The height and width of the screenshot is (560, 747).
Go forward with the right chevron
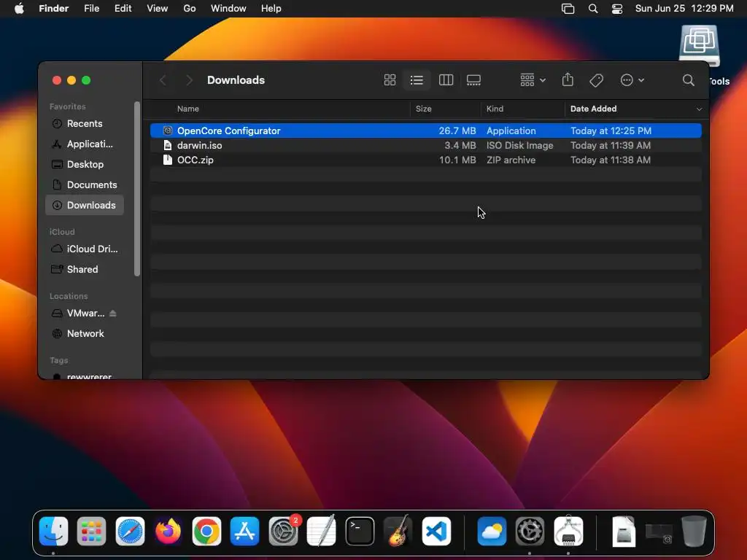click(x=189, y=80)
